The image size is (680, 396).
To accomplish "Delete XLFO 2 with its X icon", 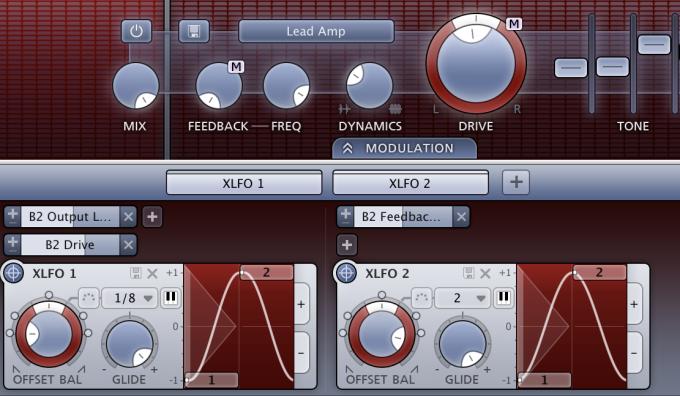I will coord(485,273).
